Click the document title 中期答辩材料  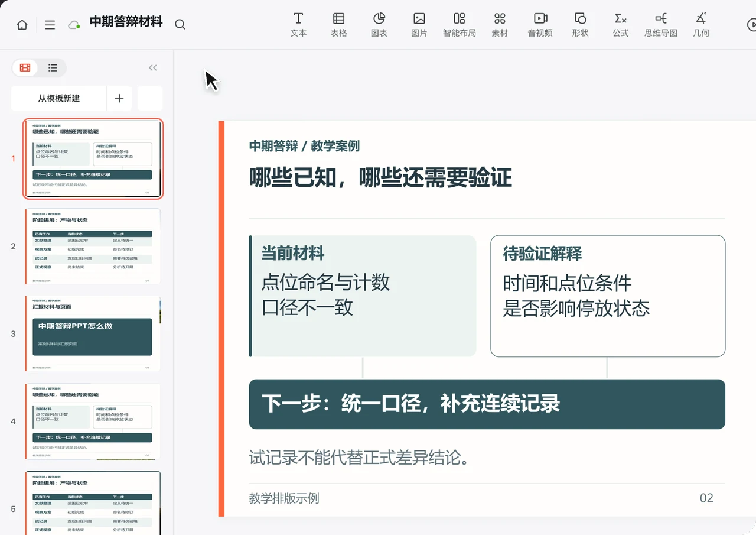[x=126, y=22]
